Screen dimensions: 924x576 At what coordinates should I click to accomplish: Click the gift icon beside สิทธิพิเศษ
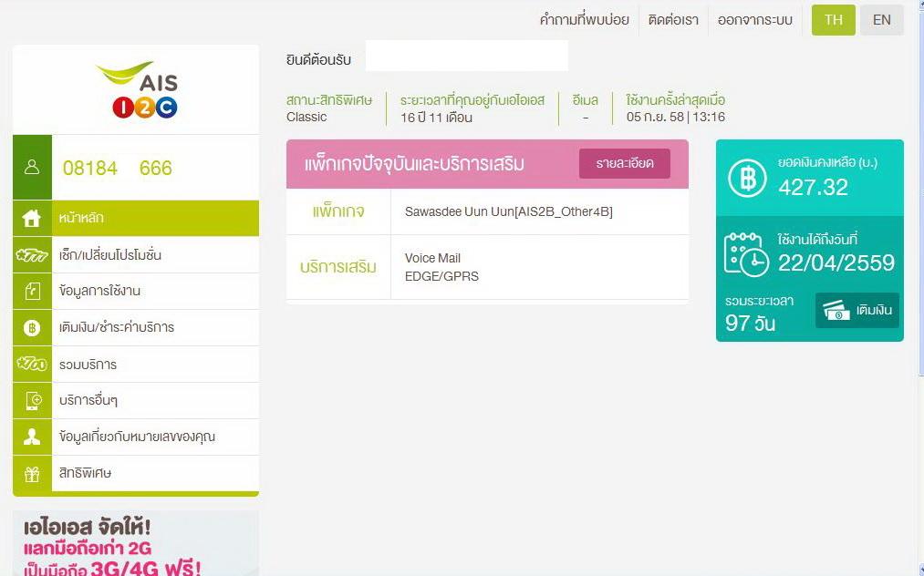point(32,473)
